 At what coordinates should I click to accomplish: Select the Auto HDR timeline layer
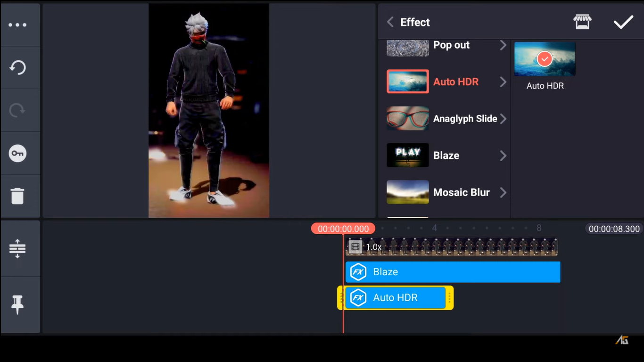click(x=396, y=298)
